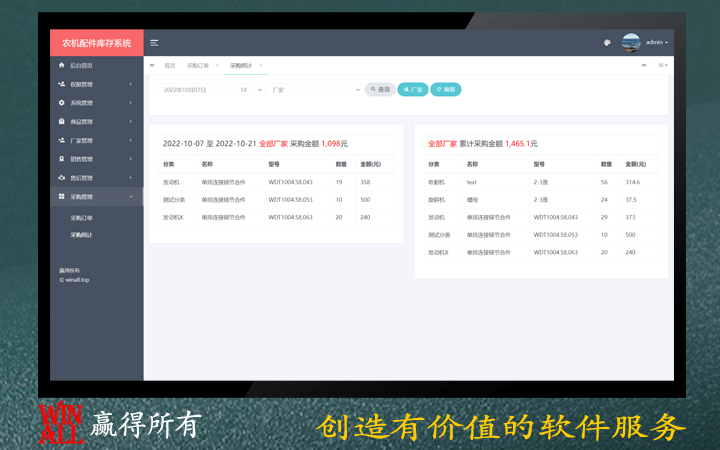Viewport: 720px width, 450px height.
Task: Expand the 系统管理 menu arrow
Action: point(131,103)
